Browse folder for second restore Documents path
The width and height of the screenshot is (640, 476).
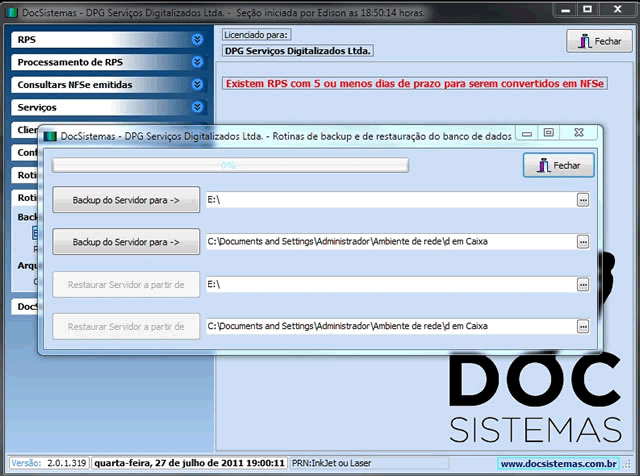[x=583, y=326]
